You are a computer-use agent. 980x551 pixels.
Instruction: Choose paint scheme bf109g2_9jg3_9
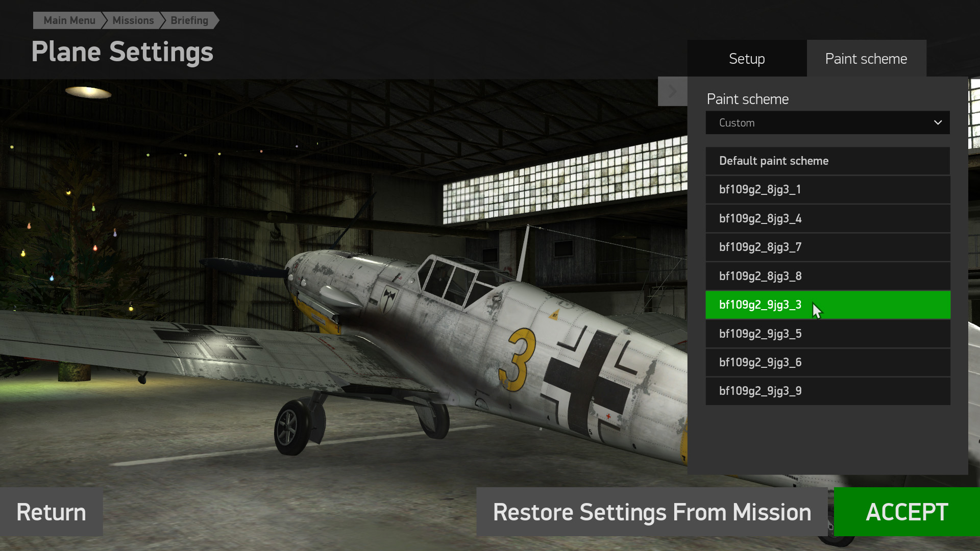tap(827, 391)
